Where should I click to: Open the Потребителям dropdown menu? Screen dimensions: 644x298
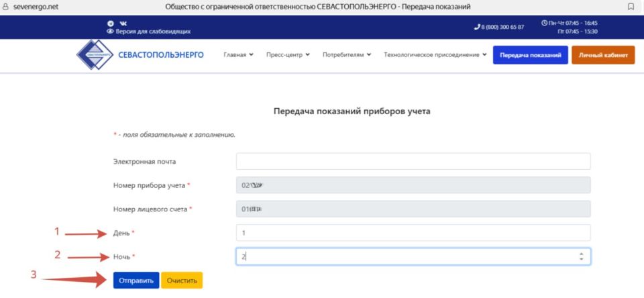346,55
